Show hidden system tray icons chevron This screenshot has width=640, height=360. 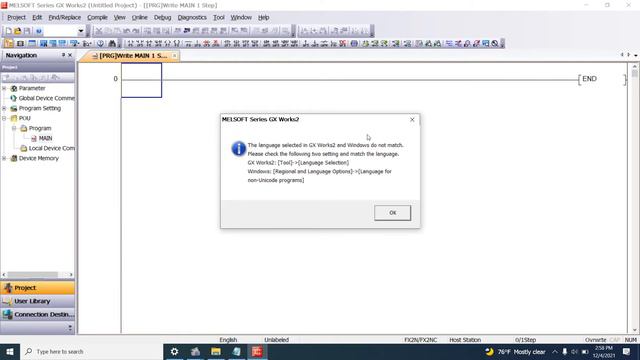555,351
